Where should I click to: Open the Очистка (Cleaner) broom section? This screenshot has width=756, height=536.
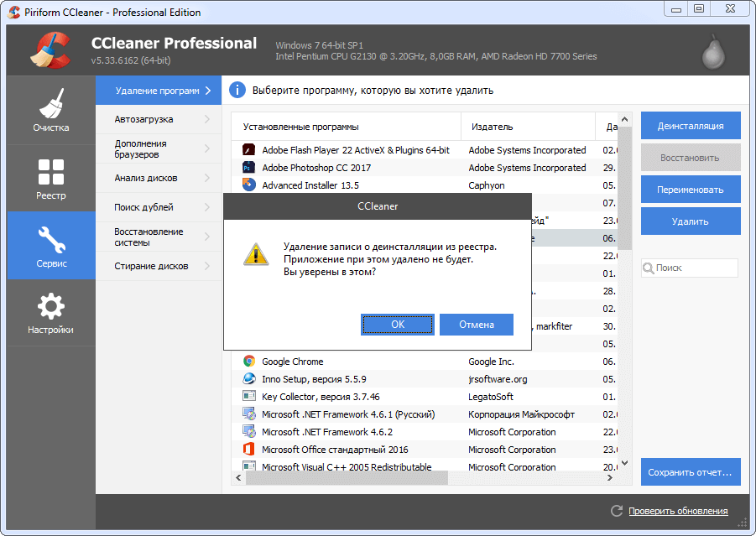pyautogui.click(x=51, y=111)
